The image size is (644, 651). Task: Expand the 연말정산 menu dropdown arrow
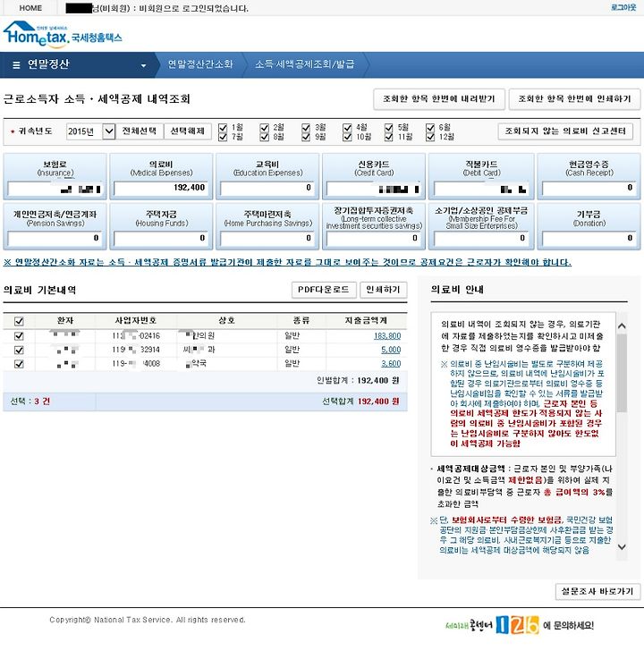(x=143, y=65)
